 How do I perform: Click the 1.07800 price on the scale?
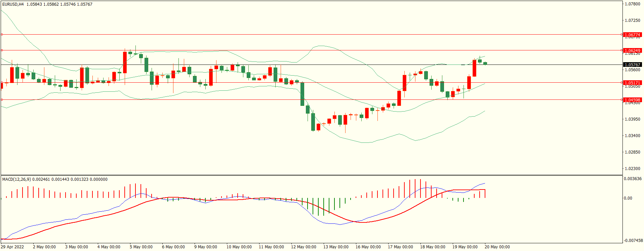(x=632, y=4)
